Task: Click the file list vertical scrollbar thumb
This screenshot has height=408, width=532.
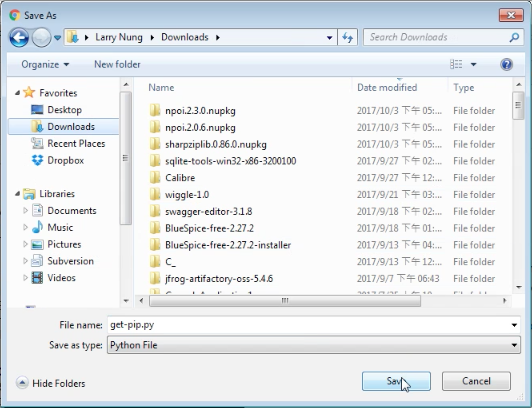Action: pos(518,105)
